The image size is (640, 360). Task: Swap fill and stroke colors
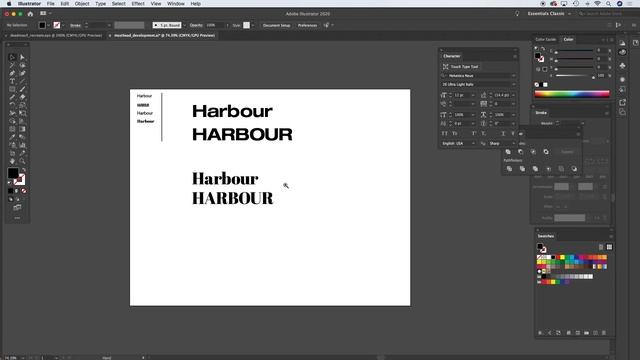(x=24, y=170)
